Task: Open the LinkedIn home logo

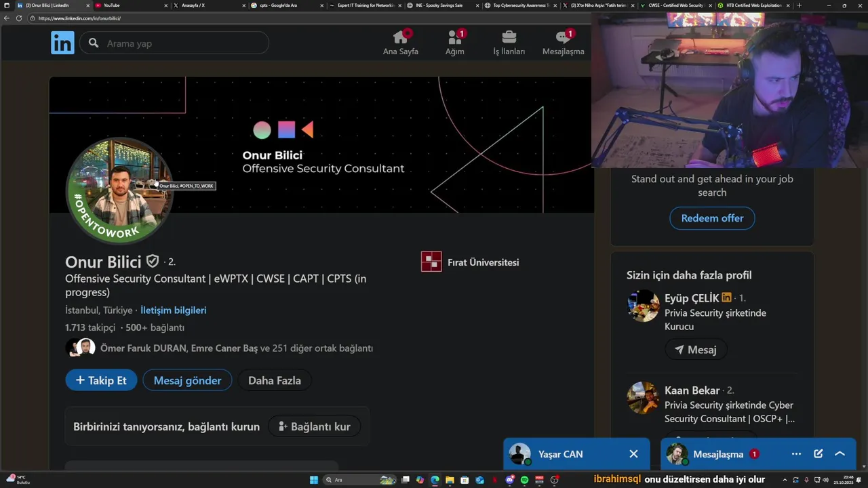Action: [x=62, y=43]
